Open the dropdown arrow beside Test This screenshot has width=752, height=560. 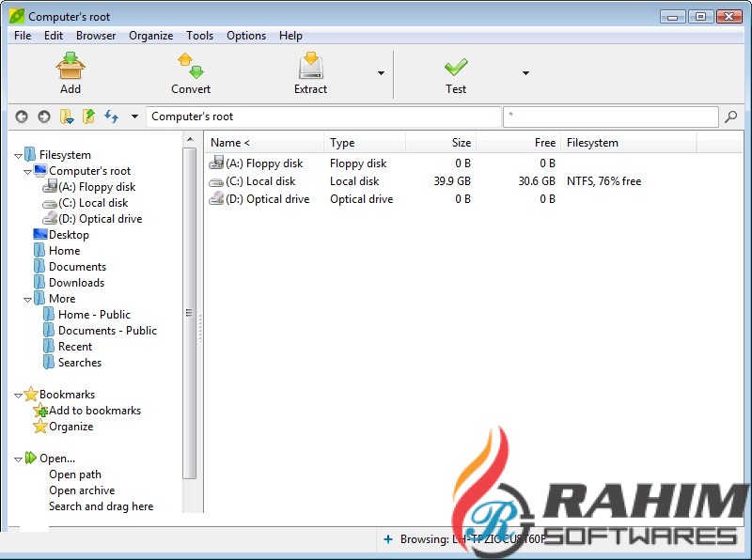pos(525,73)
